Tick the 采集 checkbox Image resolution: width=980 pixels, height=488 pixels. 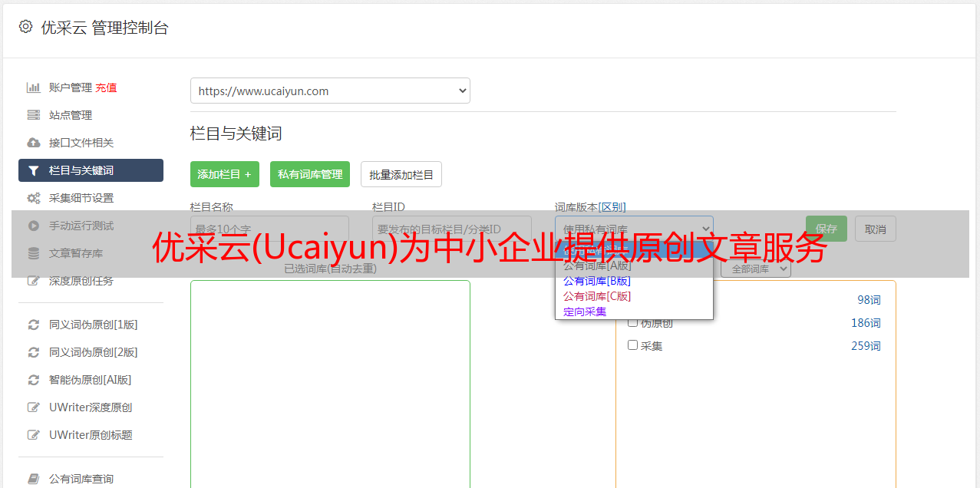pos(633,345)
